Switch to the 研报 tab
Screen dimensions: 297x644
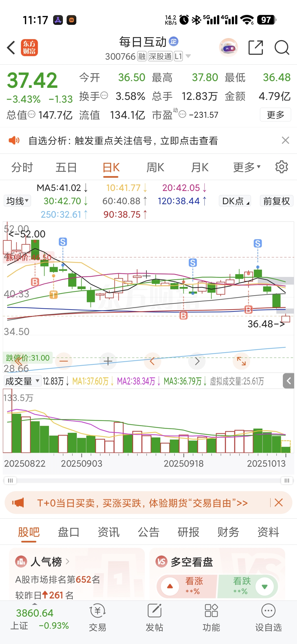(x=188, y=532)
